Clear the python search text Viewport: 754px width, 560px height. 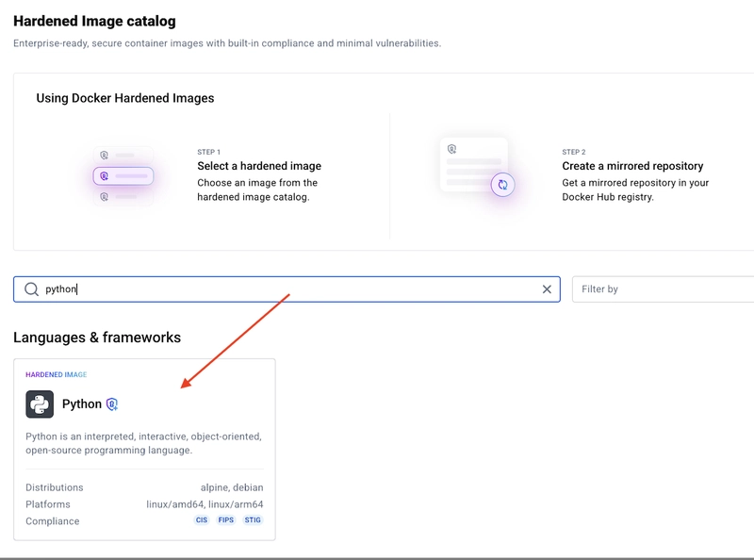tap(547, 289)
